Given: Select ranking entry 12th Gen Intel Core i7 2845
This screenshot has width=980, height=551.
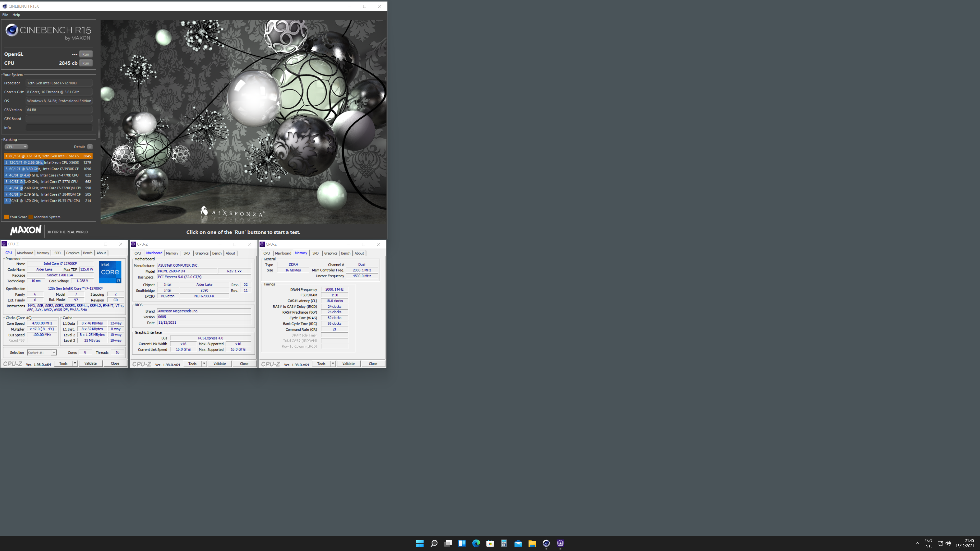Looking at the screenshot, I should 48,156.
